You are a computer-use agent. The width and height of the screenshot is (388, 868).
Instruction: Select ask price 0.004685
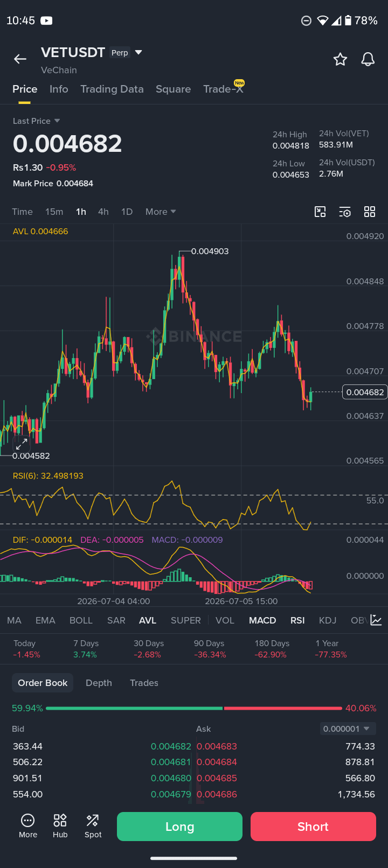[217, 778]
